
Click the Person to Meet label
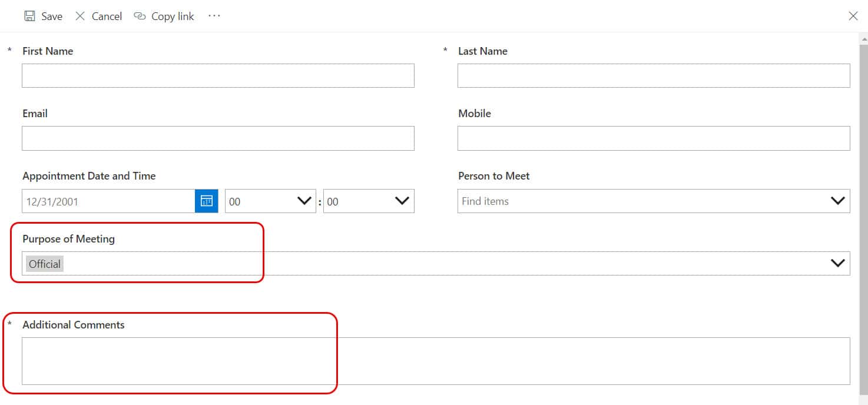tap(494, 176)
